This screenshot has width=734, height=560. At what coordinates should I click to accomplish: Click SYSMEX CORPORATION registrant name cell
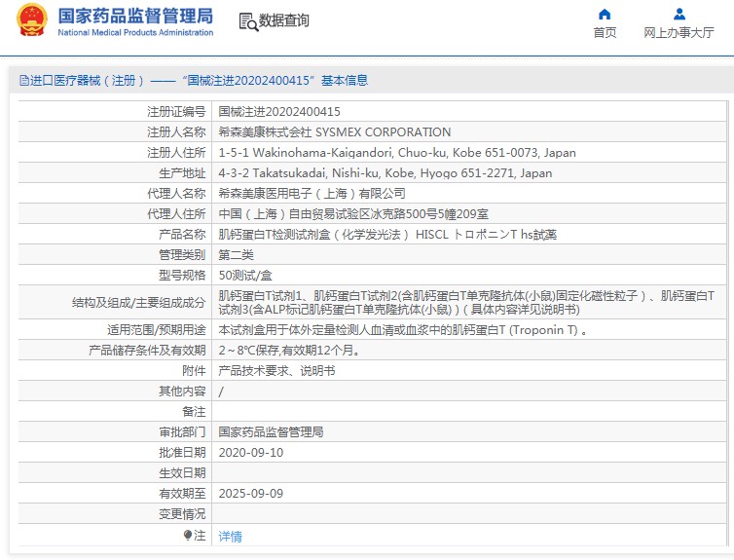[469, 132]
